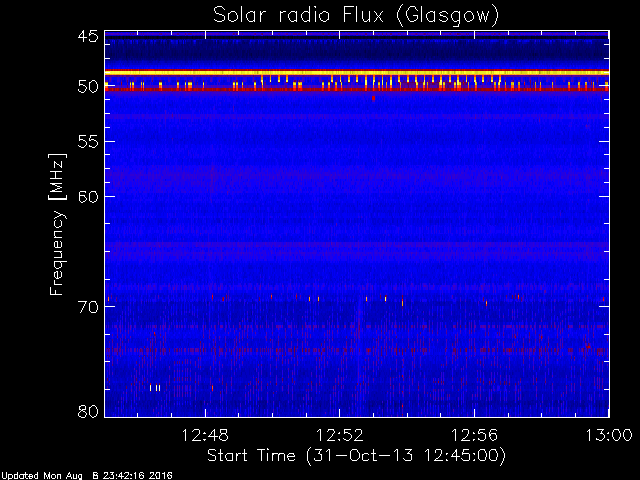Image resolution: width=640 pixels, height=480 pixels.
Task: Click the '50' frequency tick label
Action: click(88, 87)
